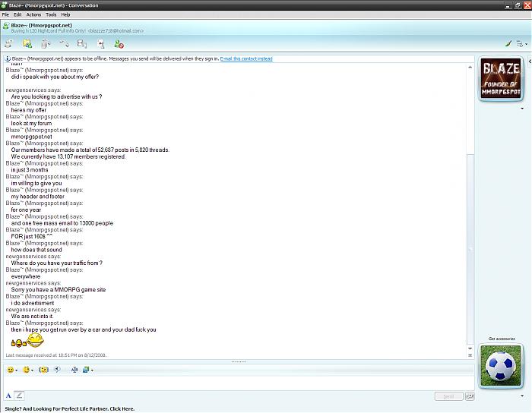Click the disabled Send button
This screenshot has height=413, width=532.
(448, 396)
